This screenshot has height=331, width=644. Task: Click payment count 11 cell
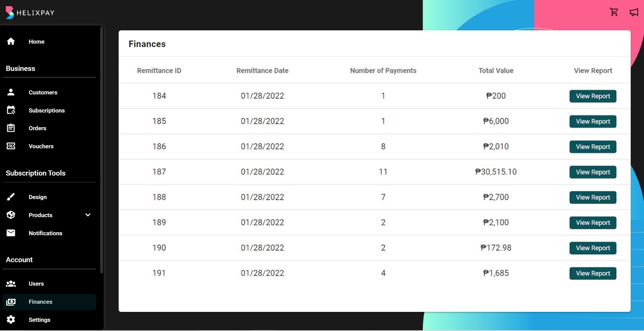click(383, 172)
